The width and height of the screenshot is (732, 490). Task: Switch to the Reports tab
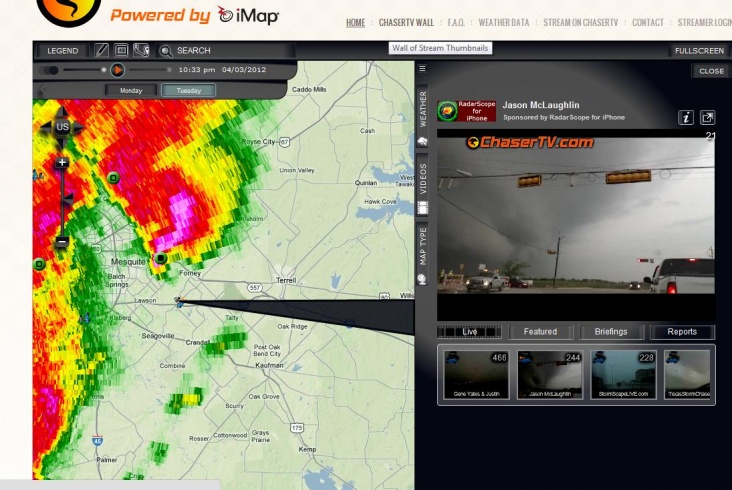pyautogui.click(x=682, y=332)
